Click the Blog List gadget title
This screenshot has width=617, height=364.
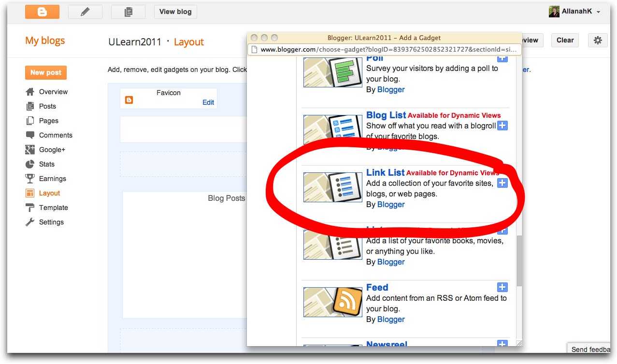(386, 115)
